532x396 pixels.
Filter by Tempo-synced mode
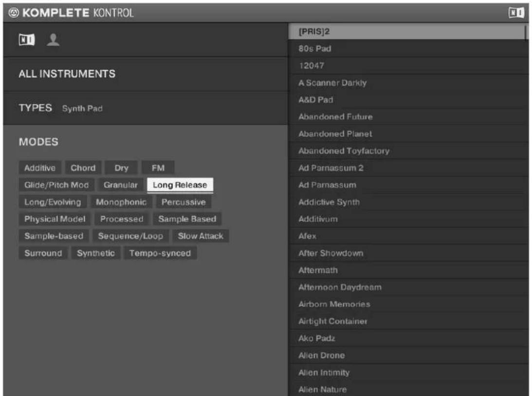(160, 253)
